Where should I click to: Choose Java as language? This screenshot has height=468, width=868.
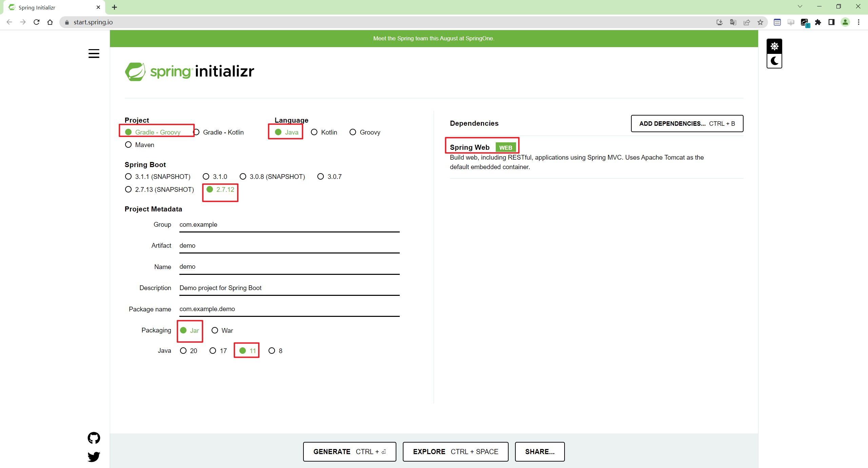[x=287, y=132]
